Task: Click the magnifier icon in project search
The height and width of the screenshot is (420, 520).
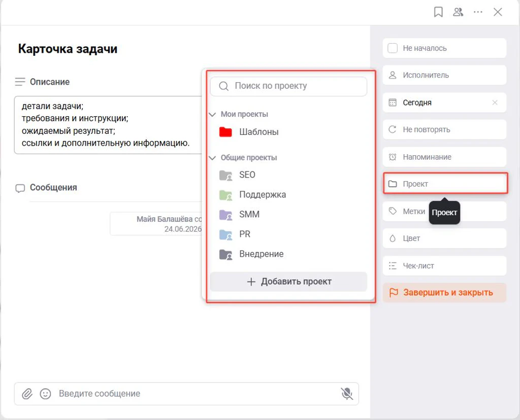Action: tap(224, 86)
